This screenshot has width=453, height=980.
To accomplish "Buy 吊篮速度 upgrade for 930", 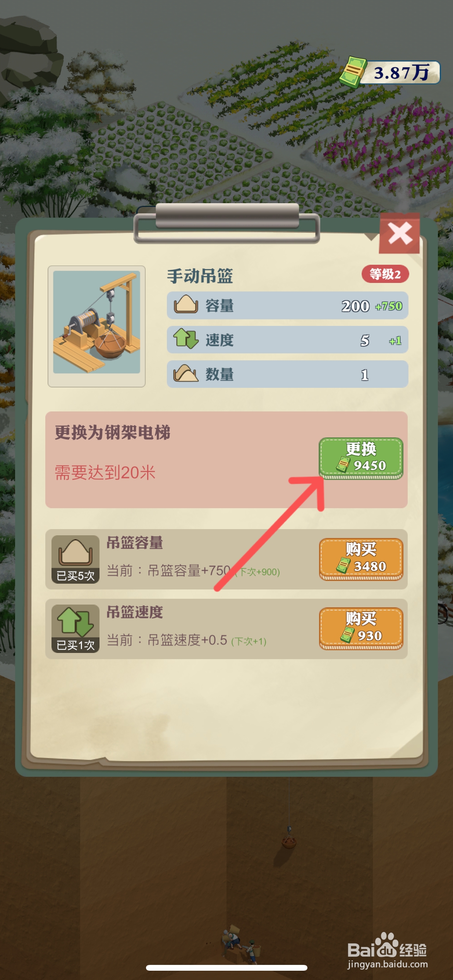I will [x=361, y=628].
